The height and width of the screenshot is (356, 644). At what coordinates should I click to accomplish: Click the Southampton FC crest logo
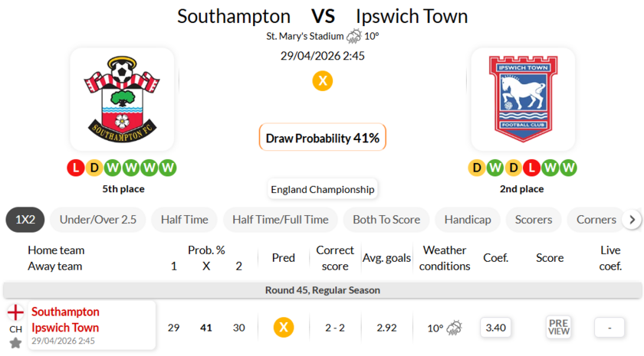click(x=122, y=99)
